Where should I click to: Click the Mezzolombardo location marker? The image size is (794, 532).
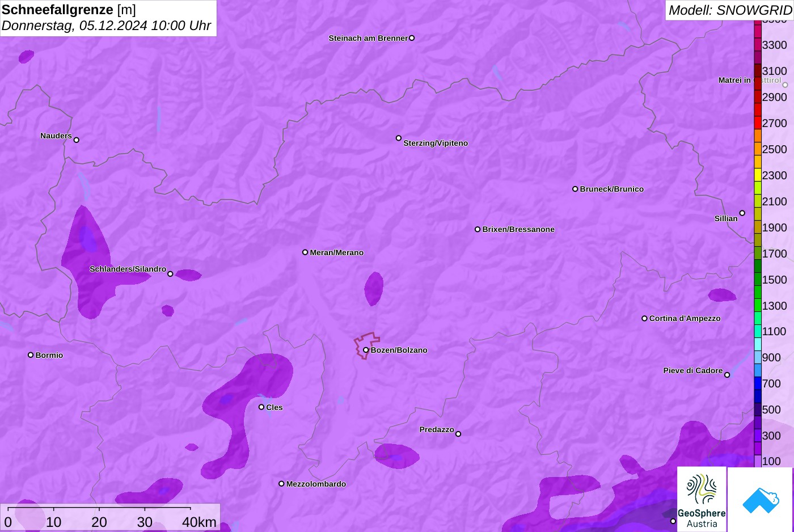(x=281, y=484)
